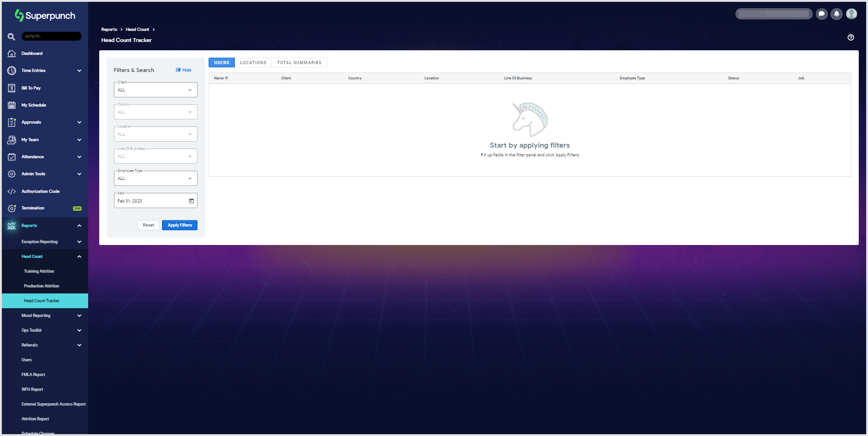The image size is (868, 436).
Task: Click the Authorization Code sidebar icon
Action: (x=12, y=191)
